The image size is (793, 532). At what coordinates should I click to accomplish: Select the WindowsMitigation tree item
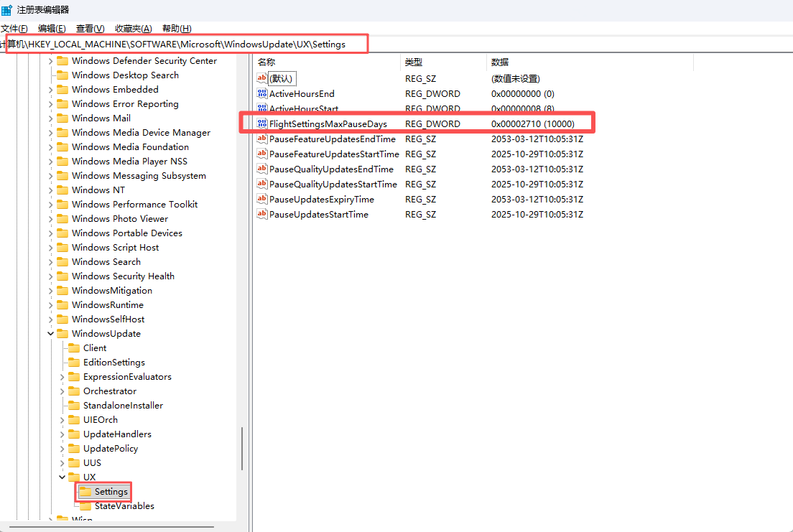tap(112, 290)
